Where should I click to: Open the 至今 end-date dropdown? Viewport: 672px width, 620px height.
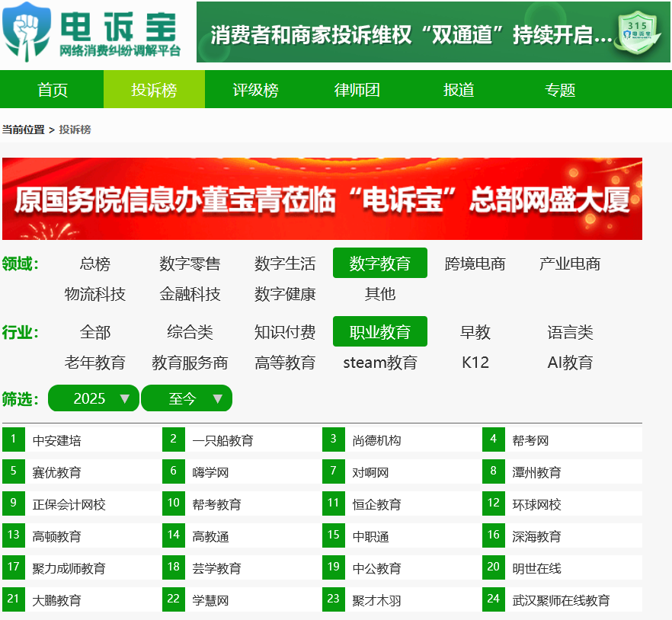click(x=187, y=398)
